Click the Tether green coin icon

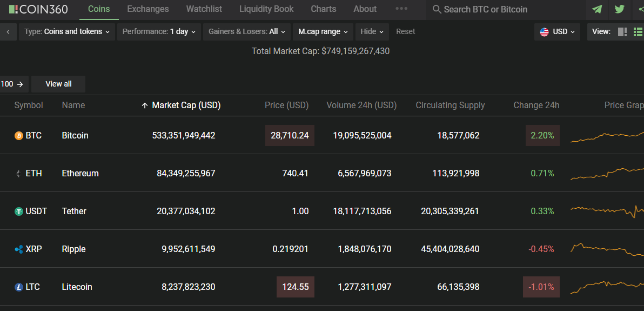[19, 211]
